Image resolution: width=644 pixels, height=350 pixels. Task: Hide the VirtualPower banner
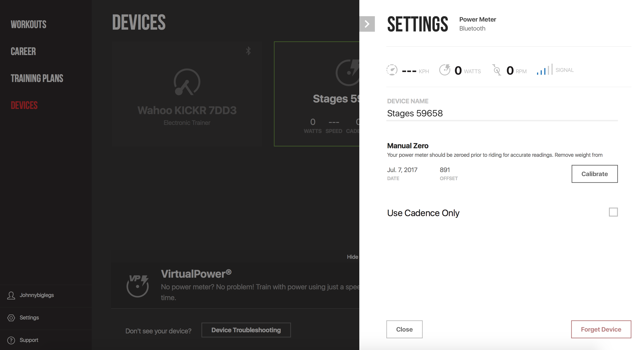pos(353,257)
